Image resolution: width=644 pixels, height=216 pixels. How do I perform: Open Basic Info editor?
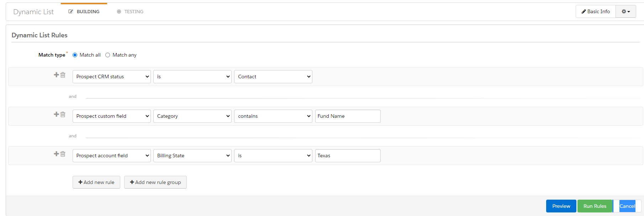[596, 12]
